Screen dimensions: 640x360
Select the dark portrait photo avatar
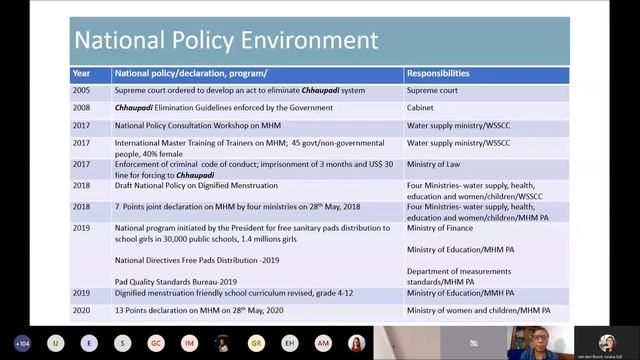[x=223, y=344]
